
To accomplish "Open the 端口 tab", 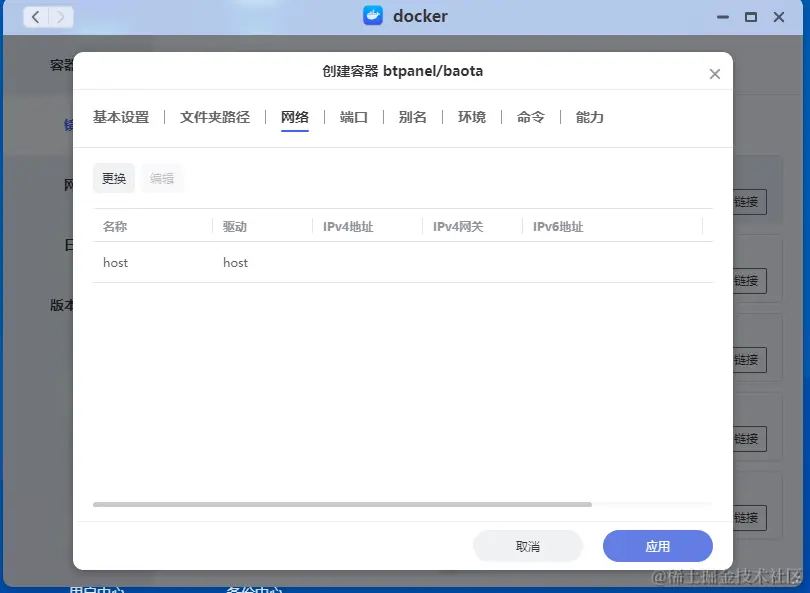I will 354,117.
